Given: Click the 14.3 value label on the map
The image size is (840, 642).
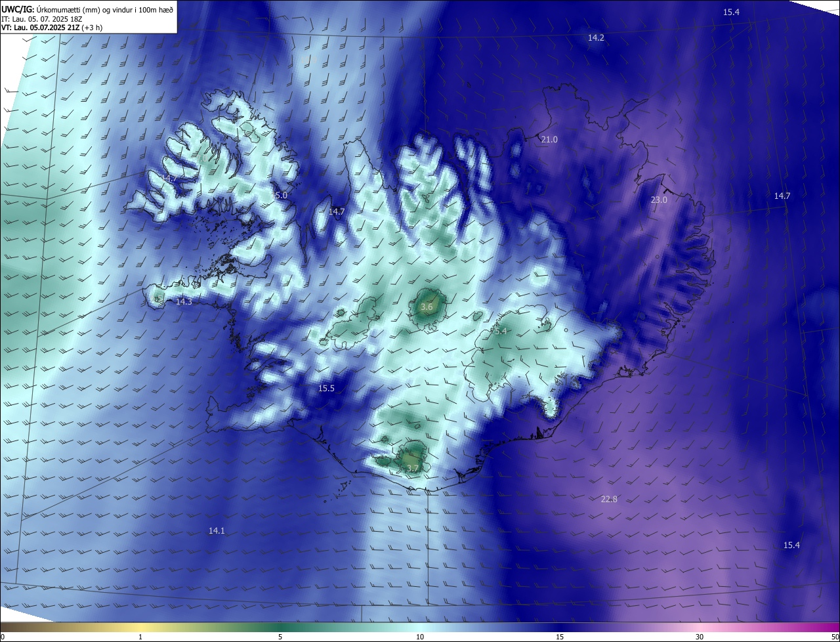Looking at the screenshot, I should [x=184, y=302].
